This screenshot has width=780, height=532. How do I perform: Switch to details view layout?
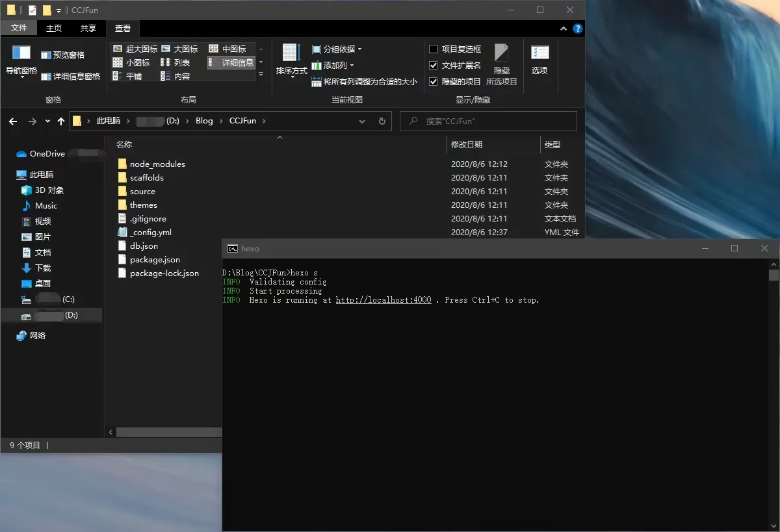(x=231, y=62)
